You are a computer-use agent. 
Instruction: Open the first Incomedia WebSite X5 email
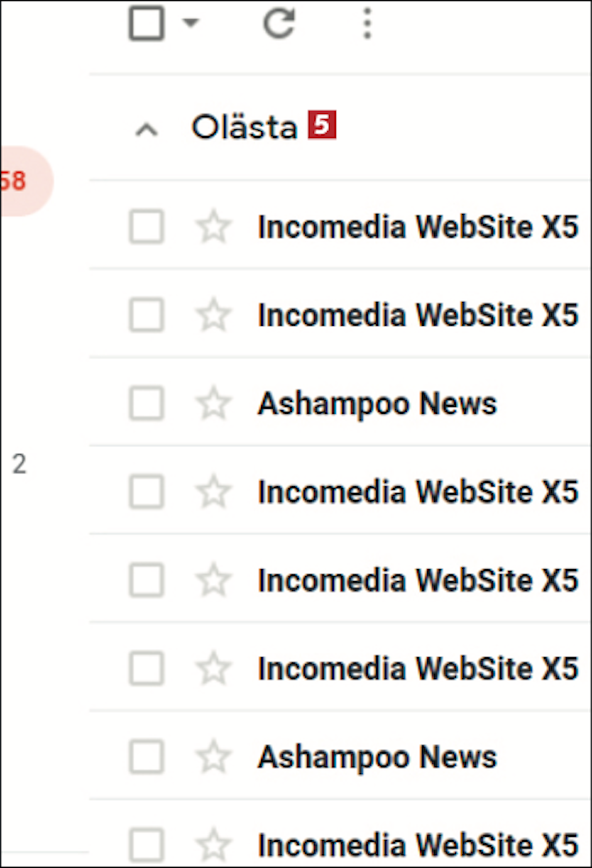point(419,227)
